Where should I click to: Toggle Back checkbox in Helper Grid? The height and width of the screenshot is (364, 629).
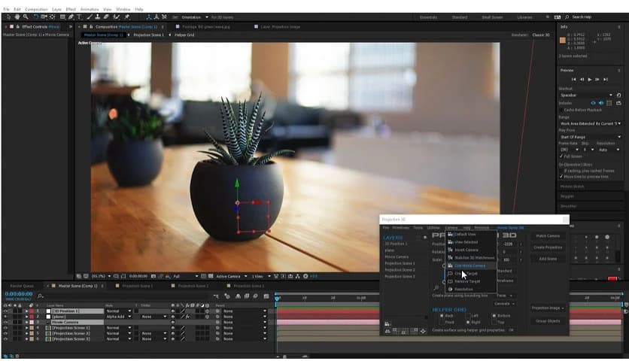tap(442, 316)
